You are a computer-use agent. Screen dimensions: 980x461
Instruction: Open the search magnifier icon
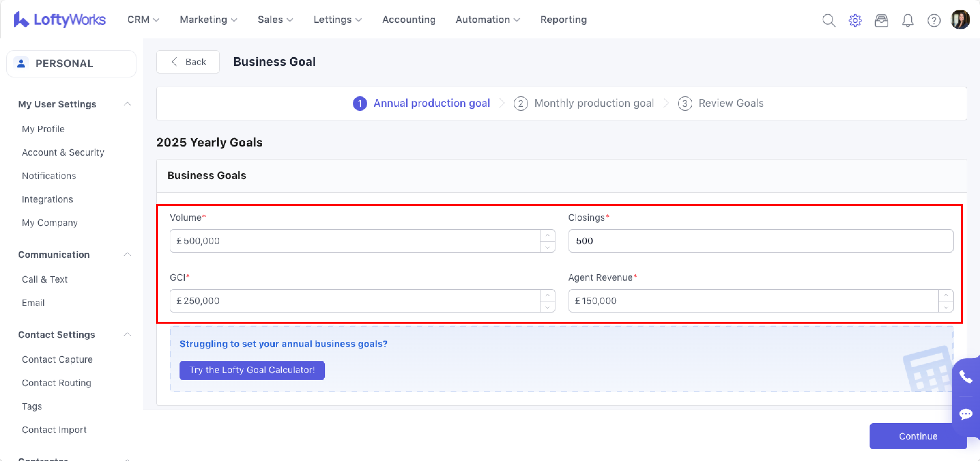coord(828,20)
